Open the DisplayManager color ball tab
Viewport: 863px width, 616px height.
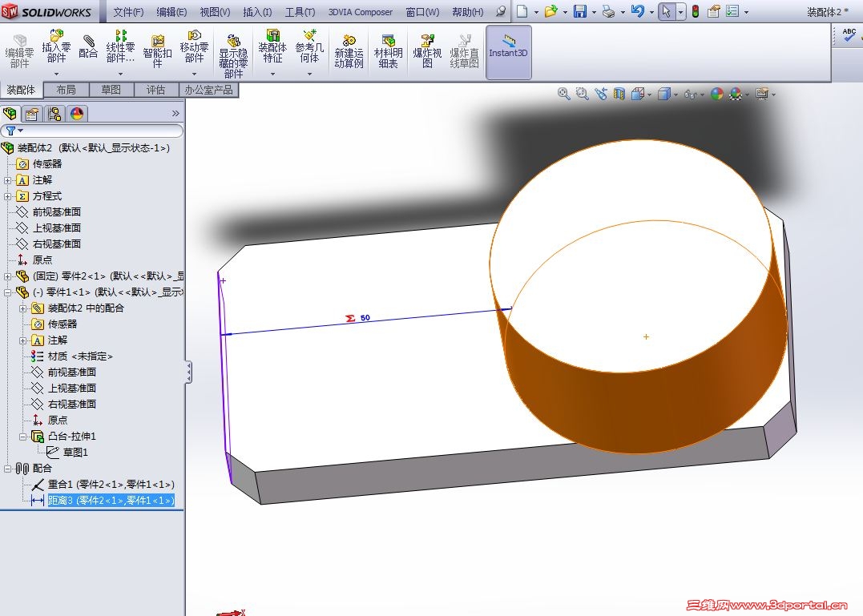click(x=76, y=114)
